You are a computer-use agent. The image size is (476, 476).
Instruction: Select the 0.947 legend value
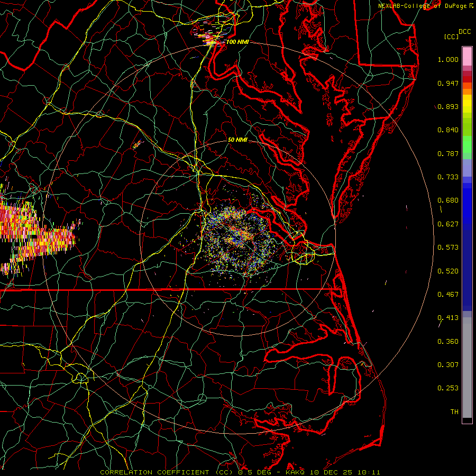point(448,83)
